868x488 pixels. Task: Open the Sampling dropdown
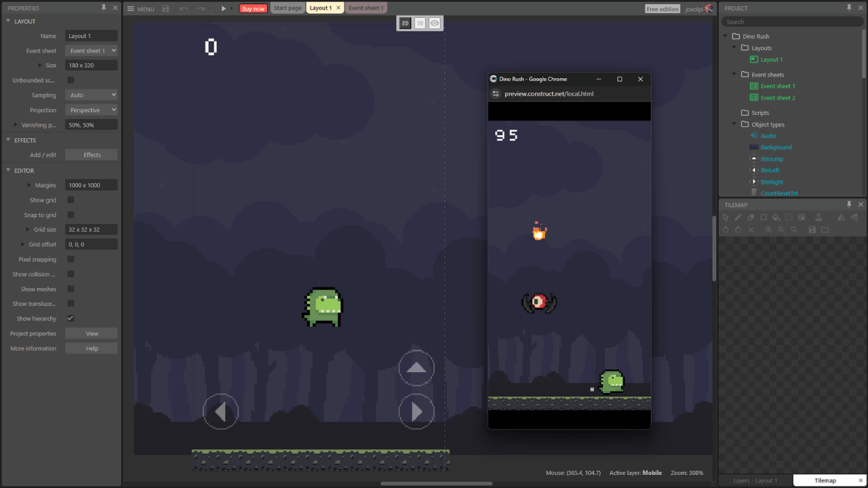pyautogui.click(x=92, y=95)
